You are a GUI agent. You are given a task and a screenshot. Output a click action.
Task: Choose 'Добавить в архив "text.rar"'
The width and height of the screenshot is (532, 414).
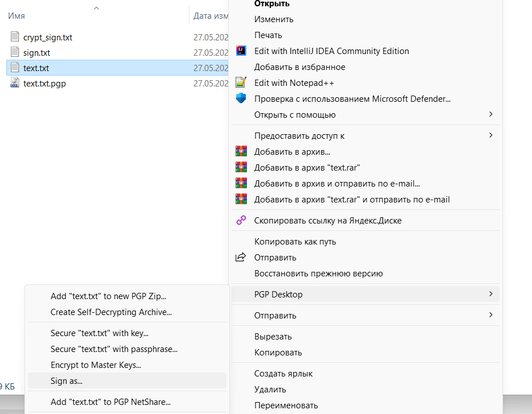pos(365,168)
